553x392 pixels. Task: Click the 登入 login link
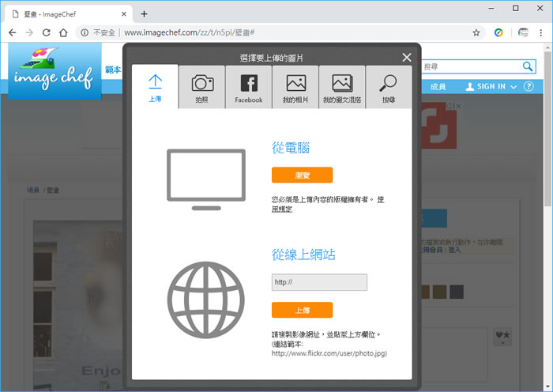click(x=454, y=250)
